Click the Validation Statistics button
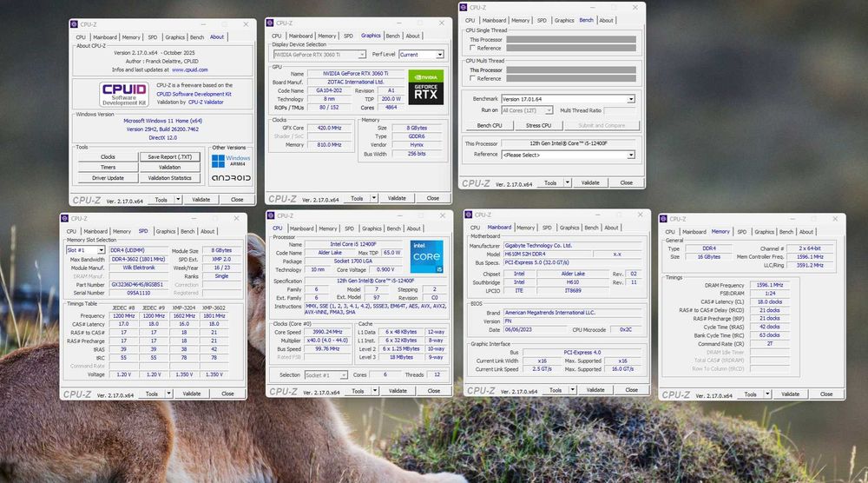Image resolution: width=868 pixels, height=483 pixels. (170, 178)
